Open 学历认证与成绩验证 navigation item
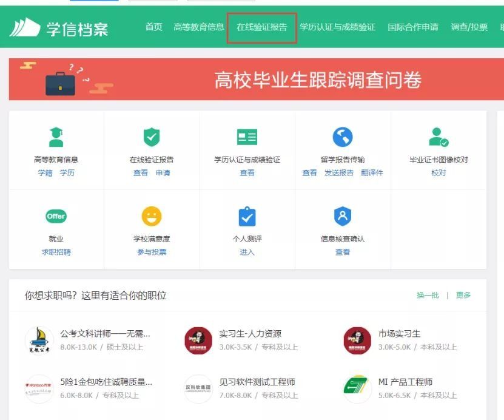This screenshot has height=420, width=504. [x=337, y=27]
